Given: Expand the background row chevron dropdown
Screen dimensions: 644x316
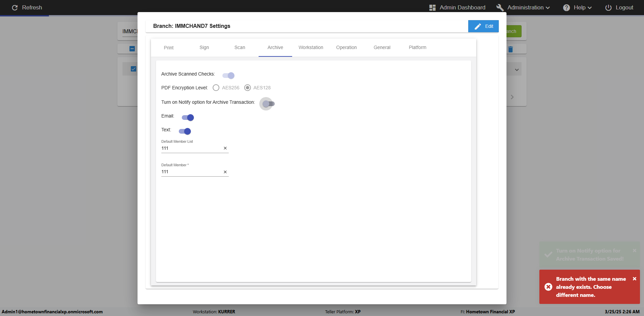Looking at the screenshot, I should tap(517, 70).
